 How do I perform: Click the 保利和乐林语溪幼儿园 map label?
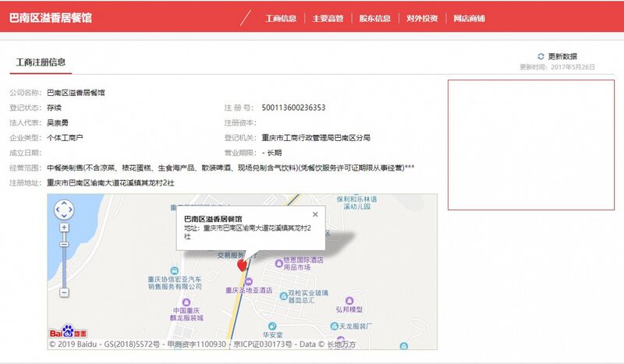[x=356, y=203]
